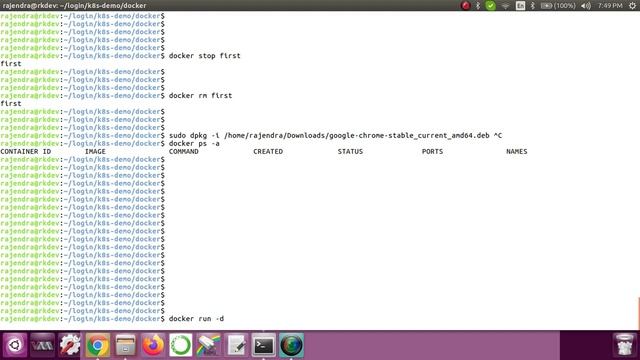Click the NAMES column header
The width and height of the screenshot is (640, 360).
pos(517,151)
